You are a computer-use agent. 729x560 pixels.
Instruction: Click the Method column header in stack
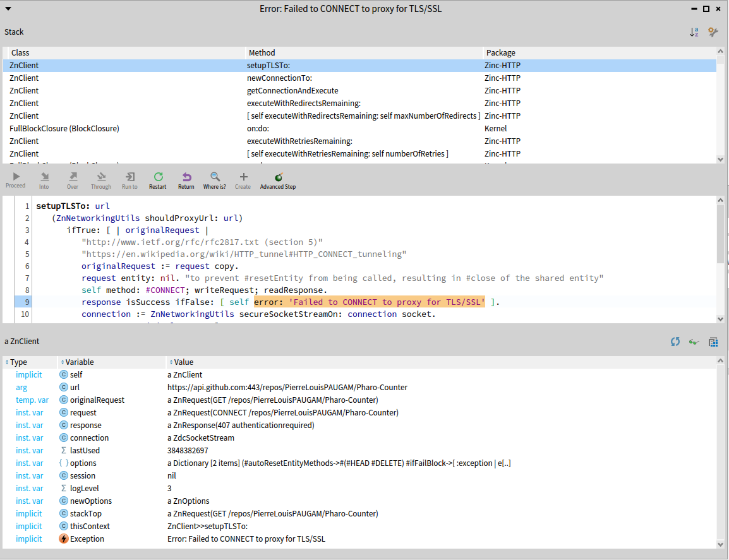pos(364,52)
